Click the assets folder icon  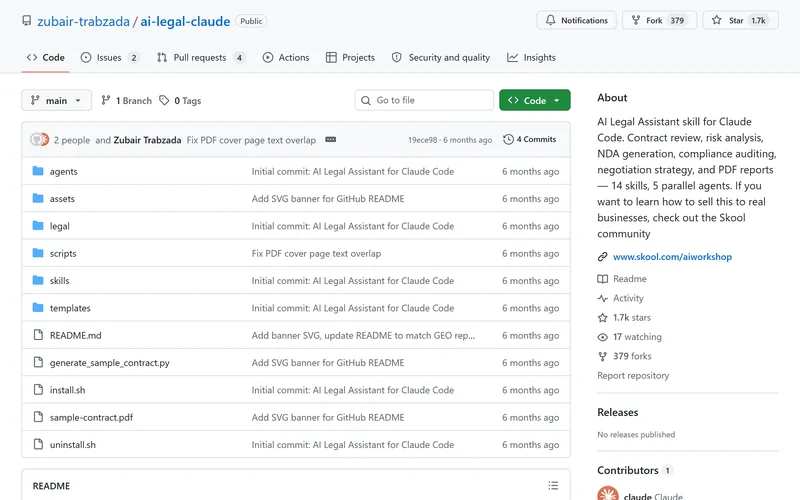[38, 198]
